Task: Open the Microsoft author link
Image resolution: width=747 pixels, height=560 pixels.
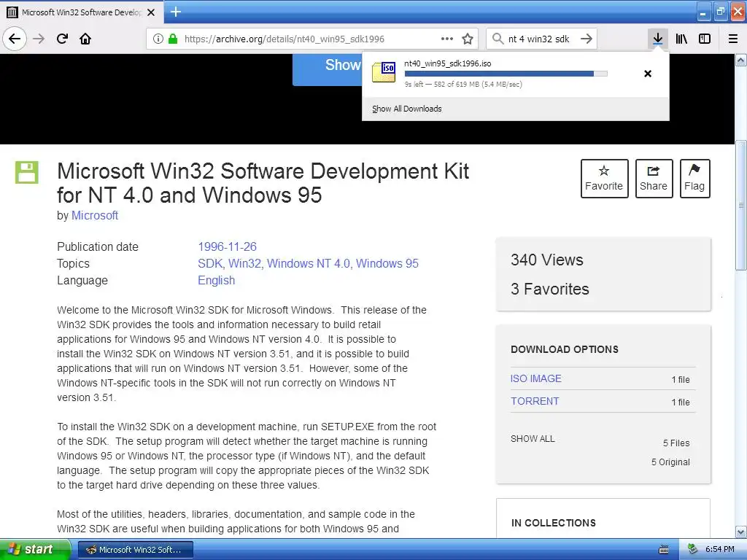Action: click(95, 215)
